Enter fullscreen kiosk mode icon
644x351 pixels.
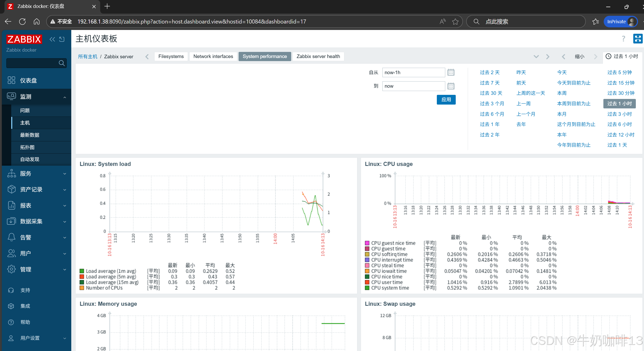pyautogui.click(x=638, y=39)
